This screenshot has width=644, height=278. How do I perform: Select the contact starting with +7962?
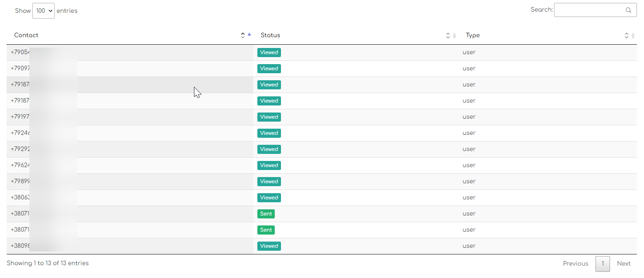(x=21, y=165)
